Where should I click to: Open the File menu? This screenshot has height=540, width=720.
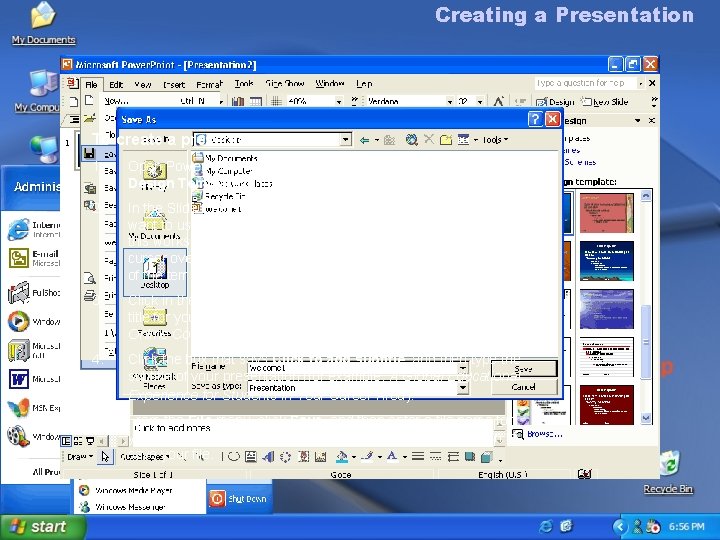pyautogui.click(x=91, y=85)
